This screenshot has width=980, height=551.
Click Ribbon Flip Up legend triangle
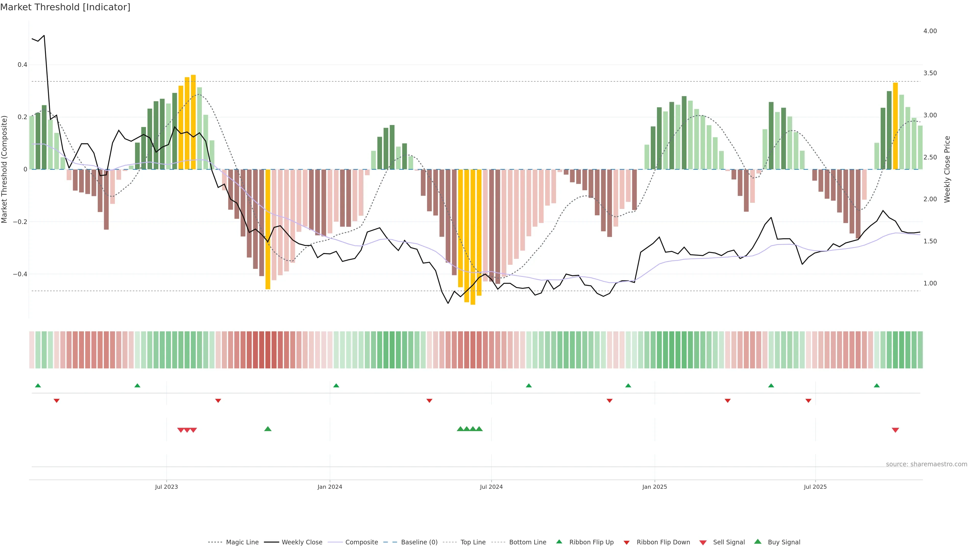click(559, 542)
